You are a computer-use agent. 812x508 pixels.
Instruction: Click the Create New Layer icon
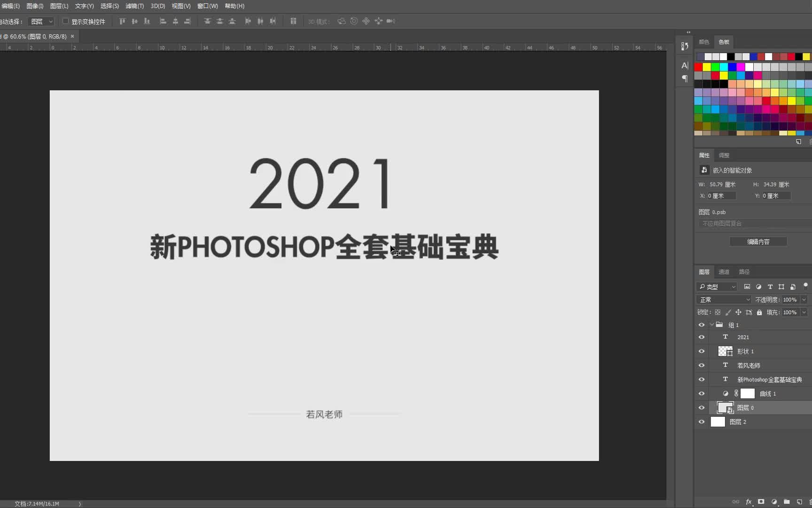click(x=799, y=502)
